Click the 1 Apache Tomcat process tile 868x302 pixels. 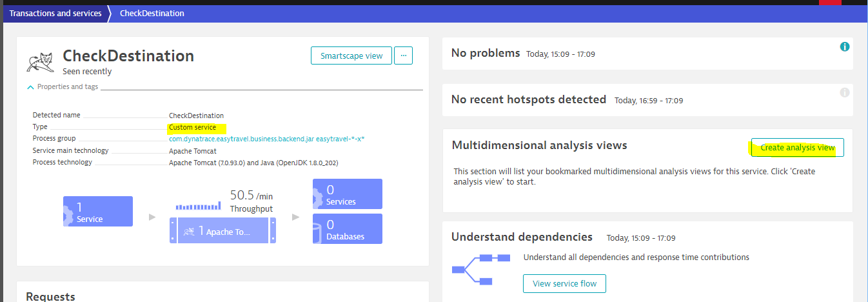pyautogui.click(x=223, y=230)
